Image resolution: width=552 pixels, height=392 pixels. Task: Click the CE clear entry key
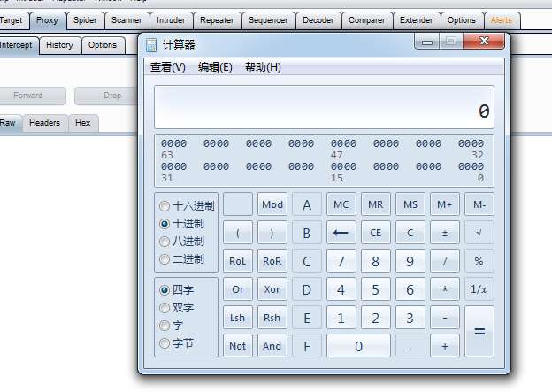pos(376,233)
